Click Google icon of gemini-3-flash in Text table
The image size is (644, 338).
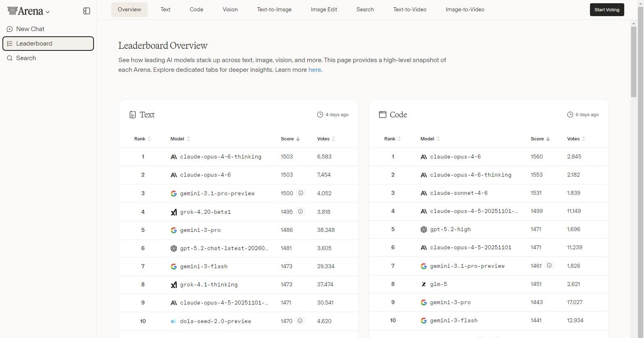pyautogui.click(x=174, y=267)
